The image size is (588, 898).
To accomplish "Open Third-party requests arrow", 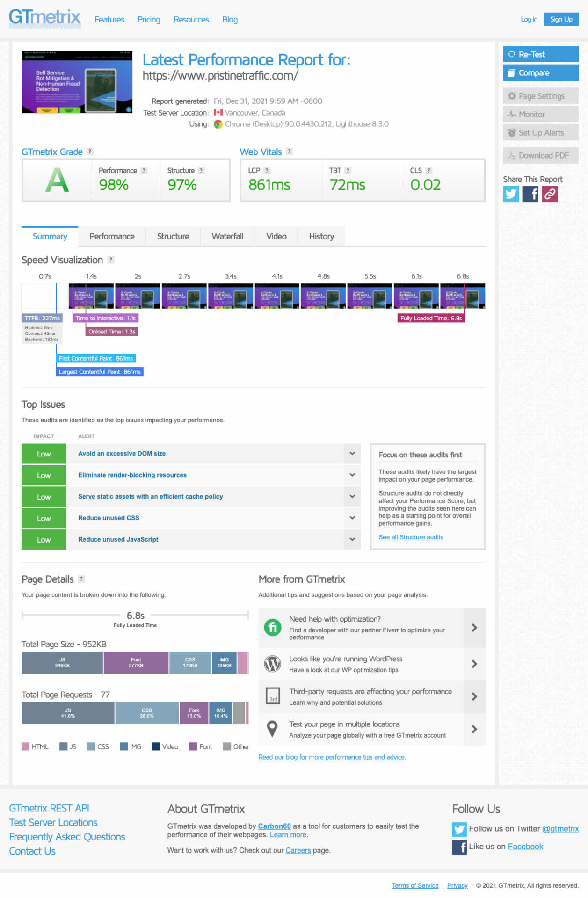I will pyautogui.click(x=474, y=696).
